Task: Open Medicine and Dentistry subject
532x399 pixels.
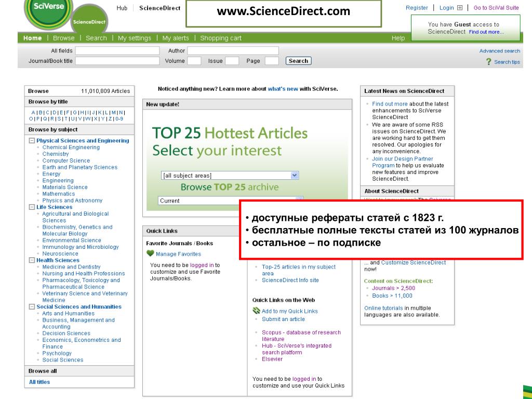Action: 71,267
